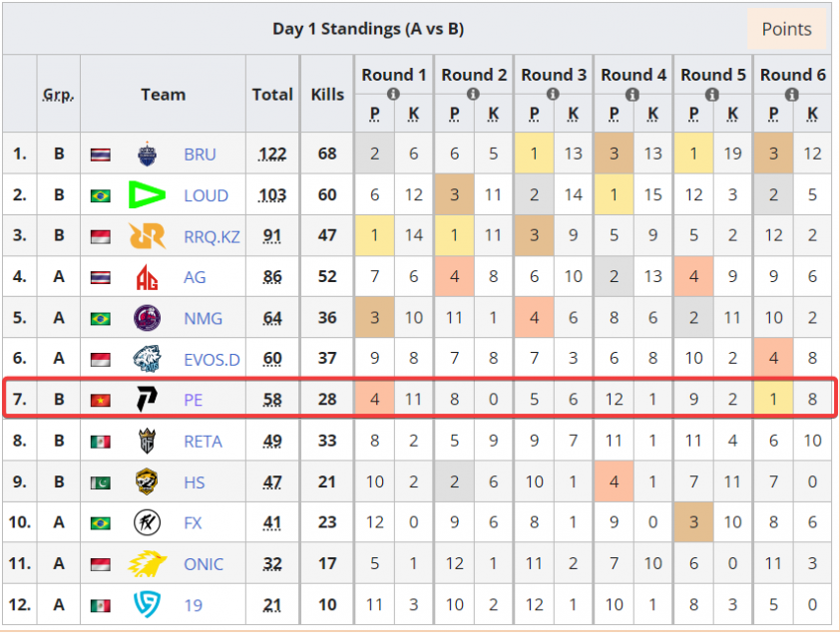Screen dimensions: 840x633
Task: Open the team 19 link
Action: [x=193, y=605]
